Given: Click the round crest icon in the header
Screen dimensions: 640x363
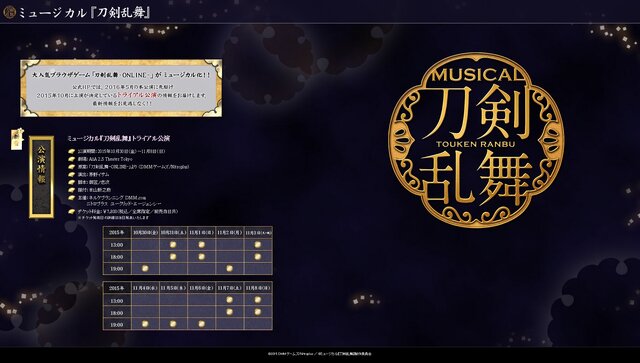Looking at the screenshot, I should tap(9, 12).
